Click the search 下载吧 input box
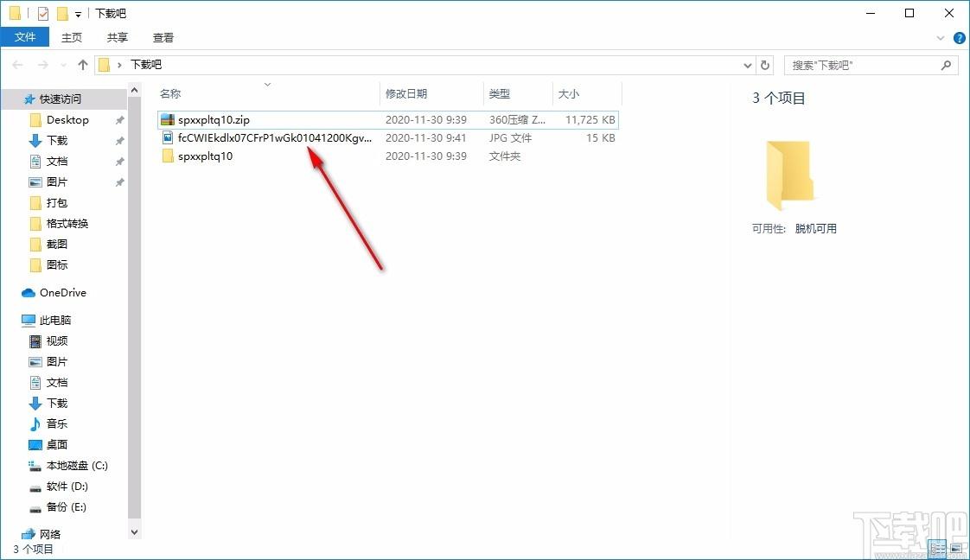The image size is (970, 560). (863, 65)
